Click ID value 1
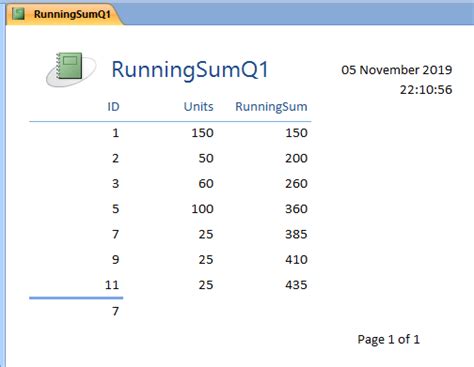 (116, 133)
